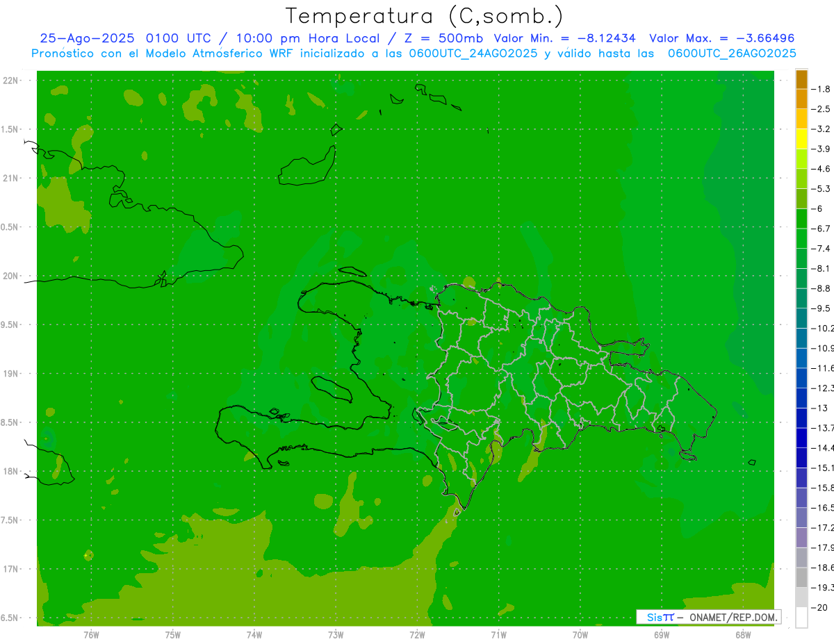Click the '-20' legend value

[x=820, y=608]
